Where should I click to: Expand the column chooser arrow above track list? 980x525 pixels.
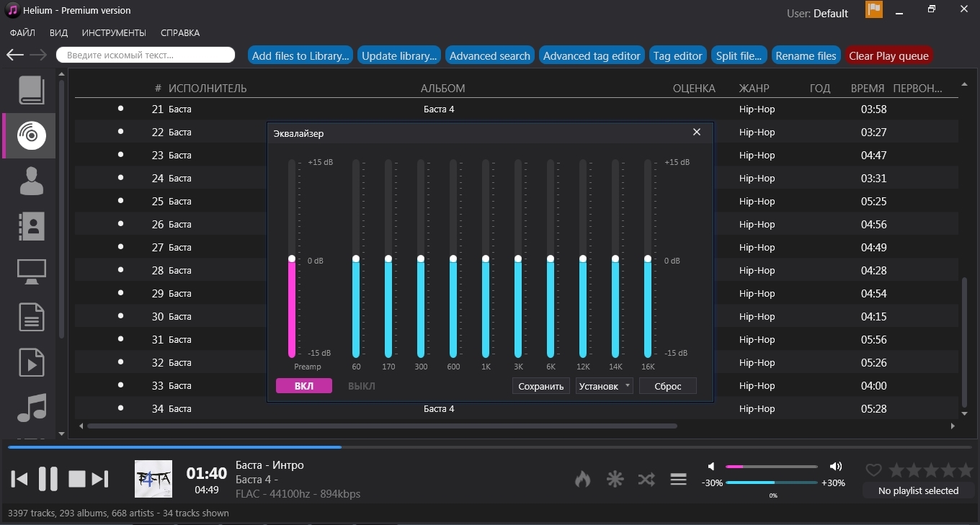tap(964, 85)
